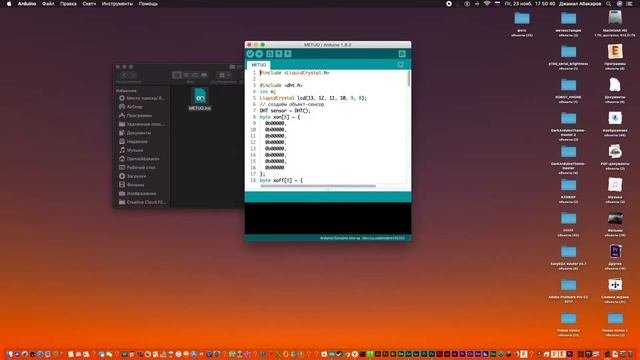The width and height of the screenshot is (640, 360).
Task: Select the Фильмы stack on desktop
Action: pyautogui.click(x=615, y=224)
